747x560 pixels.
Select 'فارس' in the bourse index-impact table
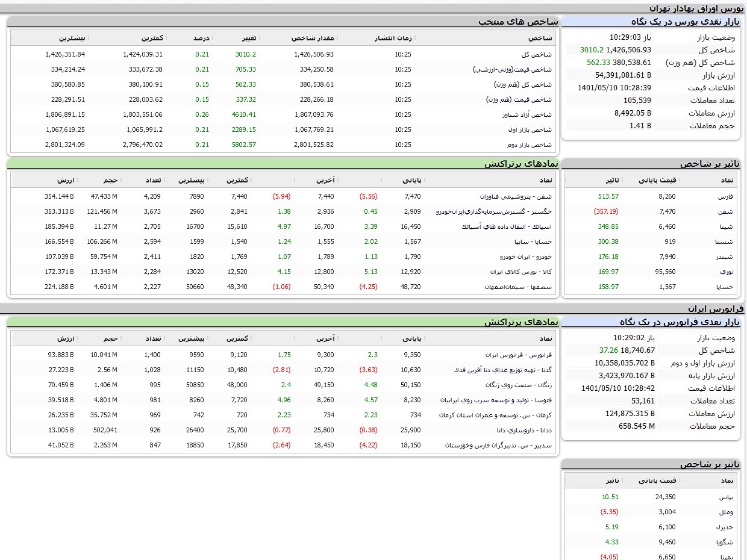(x=726, y=196)
